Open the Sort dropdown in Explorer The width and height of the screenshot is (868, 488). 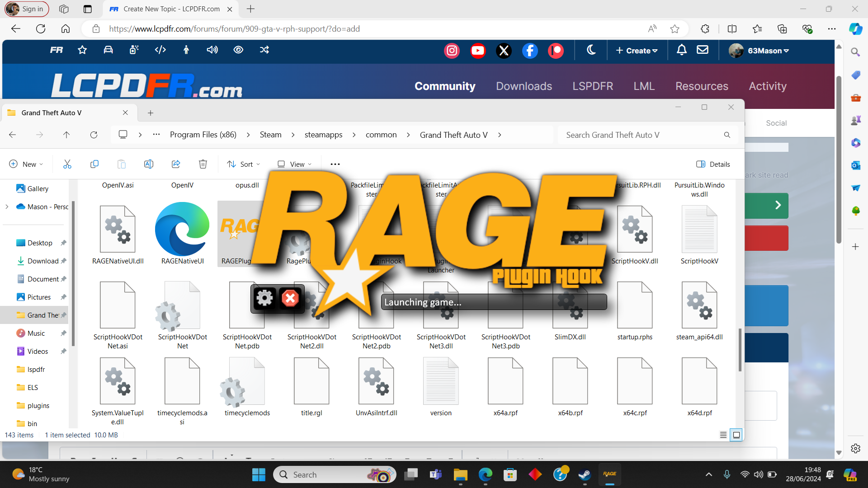click(244, 164)
